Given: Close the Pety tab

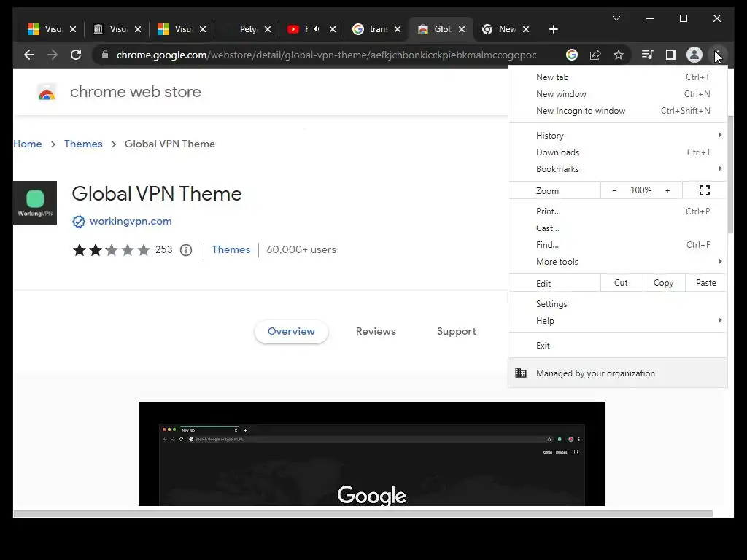Looking at the screenshot, I should point(268,29).
